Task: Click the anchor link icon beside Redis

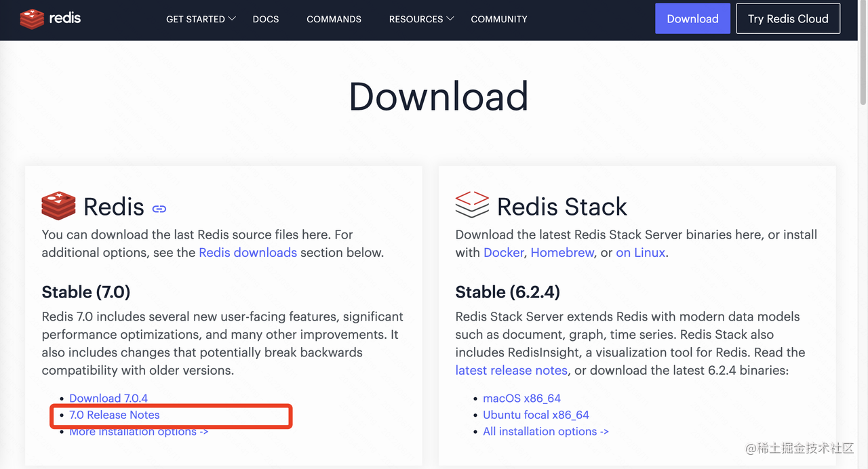Action: 159,209
